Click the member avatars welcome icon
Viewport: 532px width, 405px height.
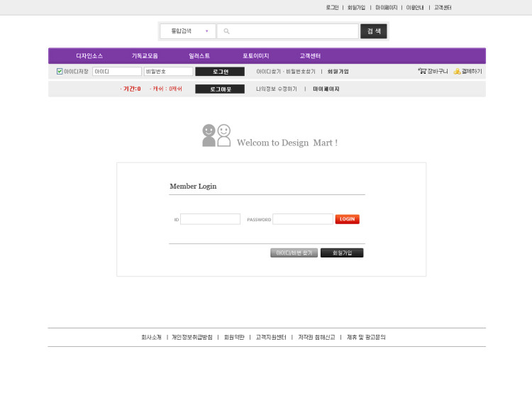click(x=216, y=135)
